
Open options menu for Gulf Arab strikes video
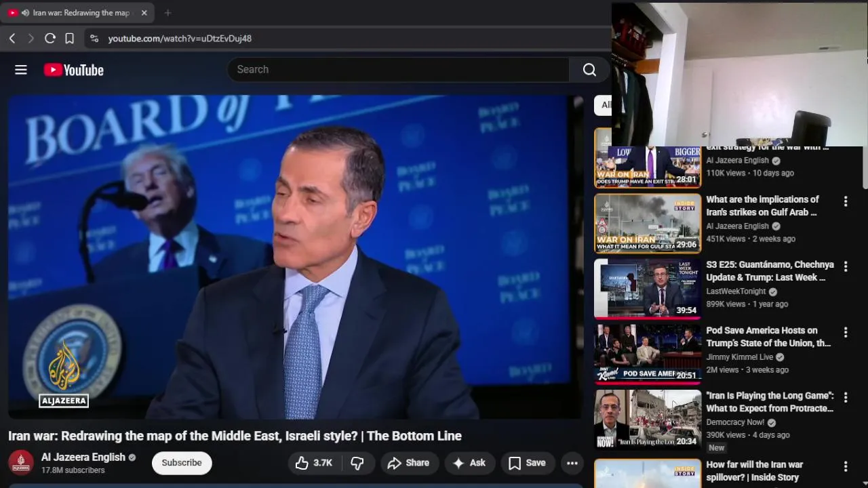coord(845,201)
